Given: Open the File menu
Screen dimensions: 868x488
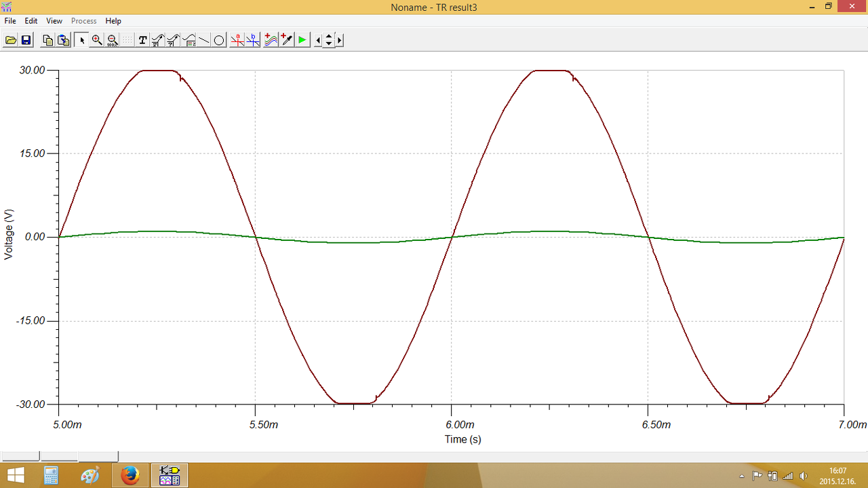Looking at the screenshot, I should [10, 21].
